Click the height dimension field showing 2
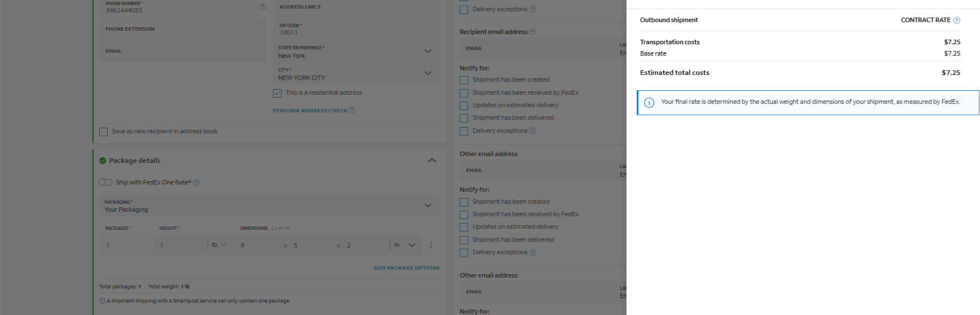980x315 pixels. click(365, 245)
